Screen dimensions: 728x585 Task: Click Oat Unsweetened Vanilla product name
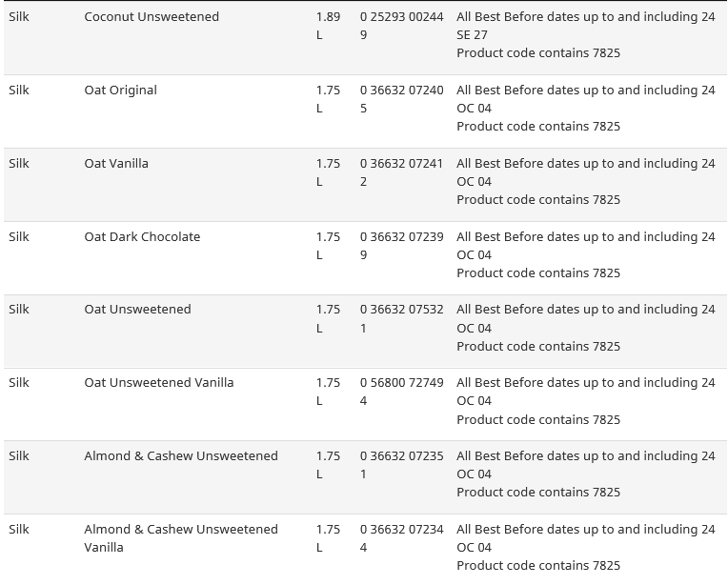pos(159,383)
